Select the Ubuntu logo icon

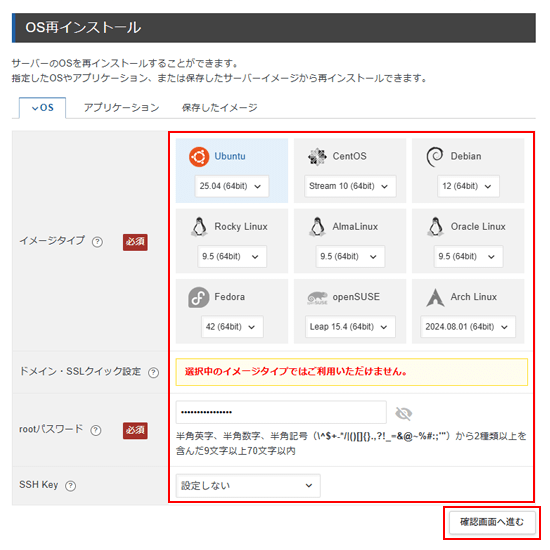point(199,156)
